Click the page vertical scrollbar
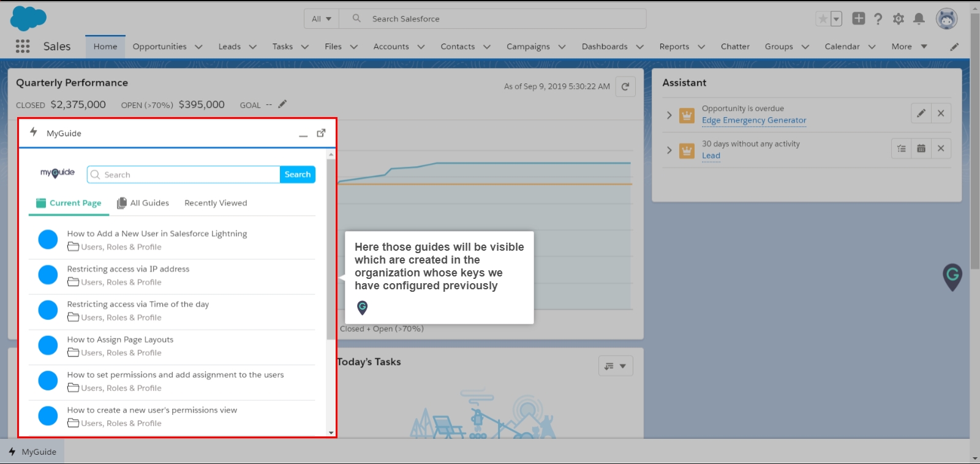Viewport: 980px width, 464px height. click(x=974, y=141)
